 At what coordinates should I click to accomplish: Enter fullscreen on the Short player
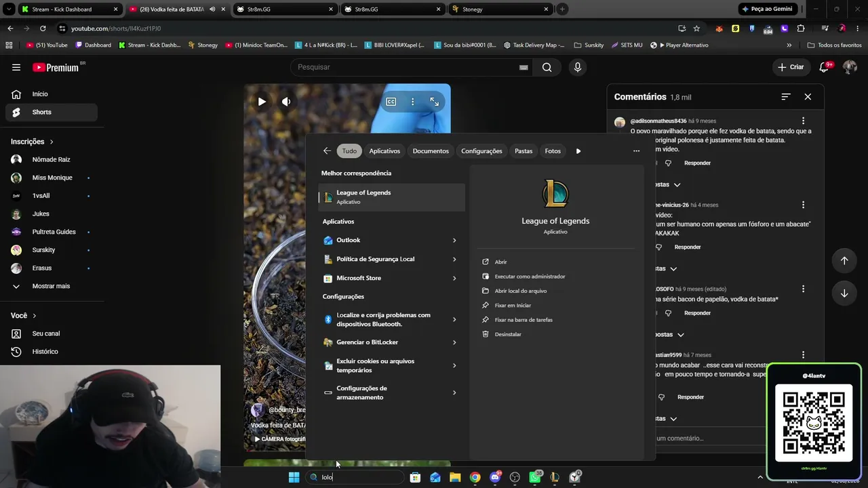pyautogui.click(x=435, y=102)
